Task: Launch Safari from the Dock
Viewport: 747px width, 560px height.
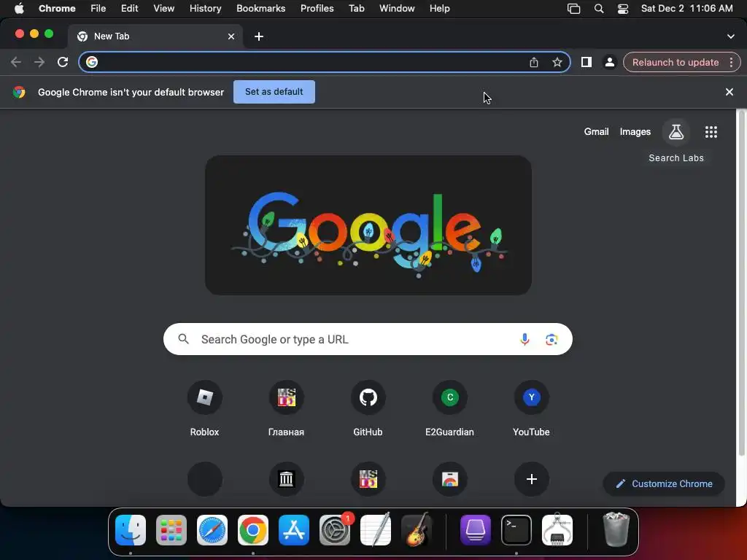Action: pos(212,530)
